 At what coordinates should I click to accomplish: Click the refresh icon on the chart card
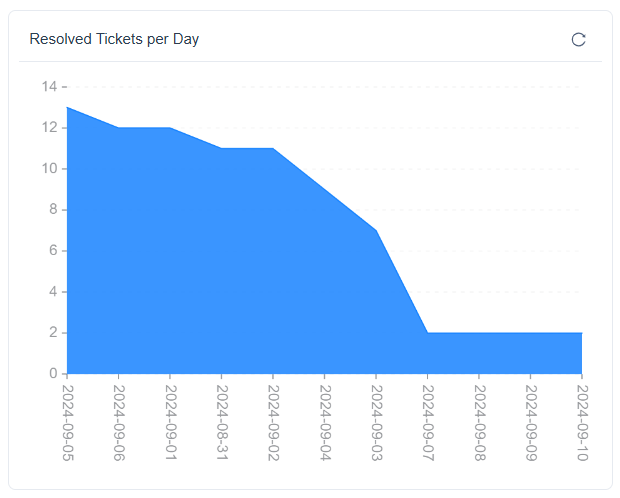(x=578, y=40)
